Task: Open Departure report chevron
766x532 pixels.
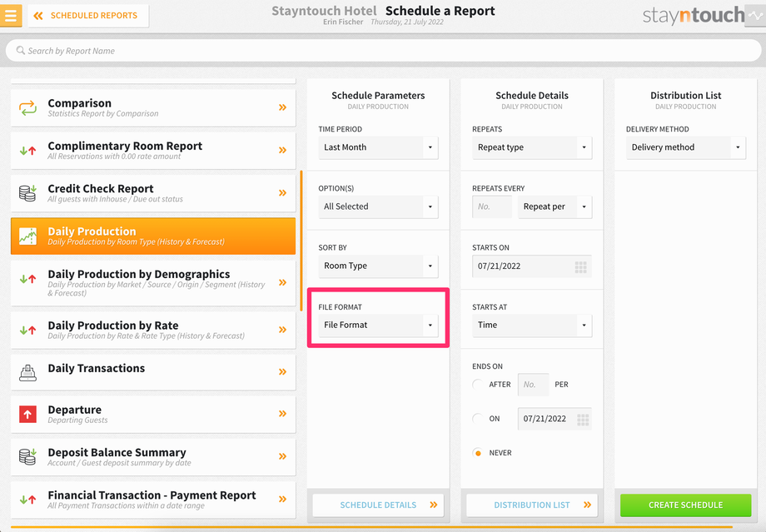Action: point(282,413)
